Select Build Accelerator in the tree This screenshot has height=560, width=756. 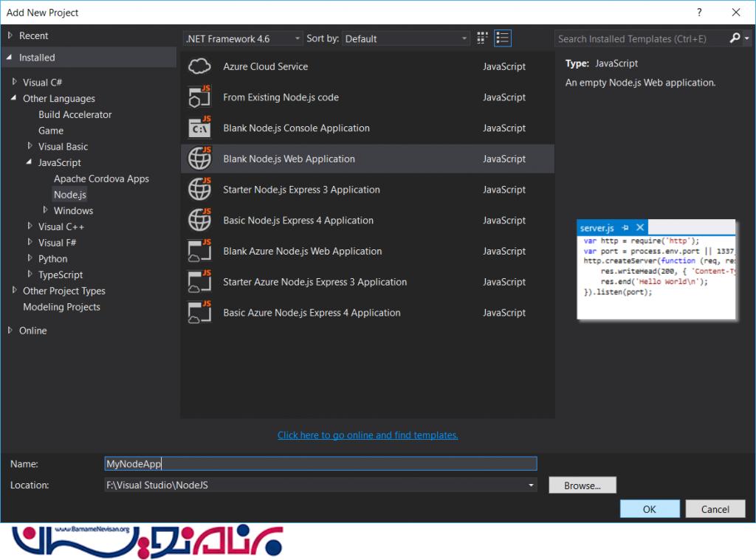(x=75, y=114)
